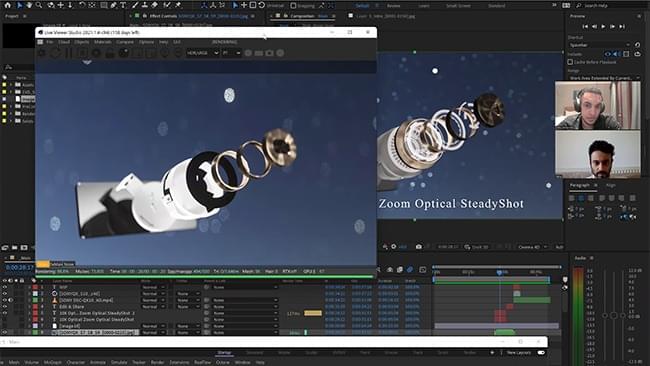The width and height of the screenshot is (650, 366).
Task: Click the interpret footage icon in Project panel footer
Action: [x=5, y=247]
